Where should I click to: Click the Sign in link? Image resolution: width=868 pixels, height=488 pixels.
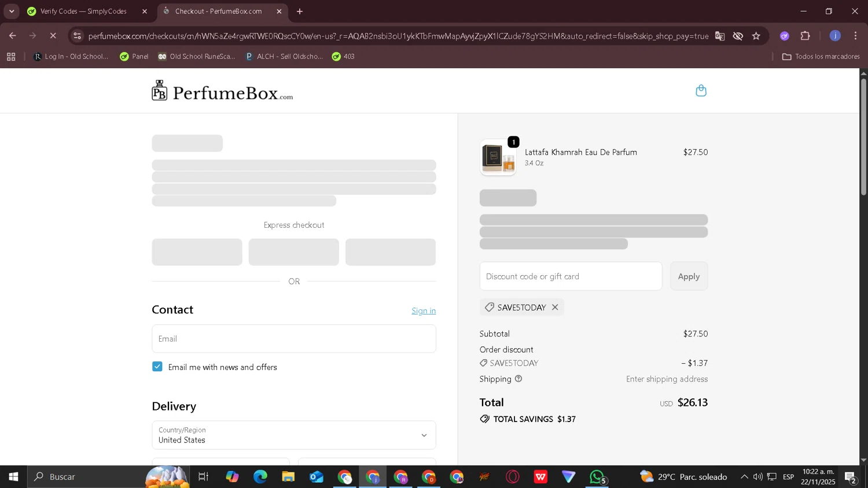click(x=424, y=310)
